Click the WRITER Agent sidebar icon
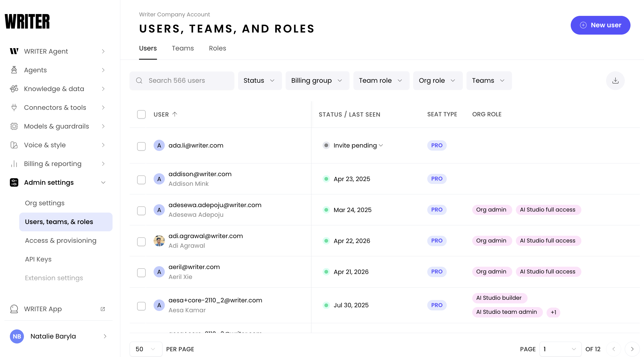Viewport: 644px width, 357px height. tap(14, 51)
